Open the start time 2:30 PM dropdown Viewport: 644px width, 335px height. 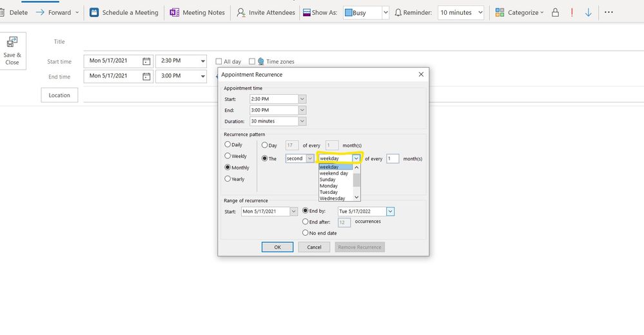pos(202,61)
